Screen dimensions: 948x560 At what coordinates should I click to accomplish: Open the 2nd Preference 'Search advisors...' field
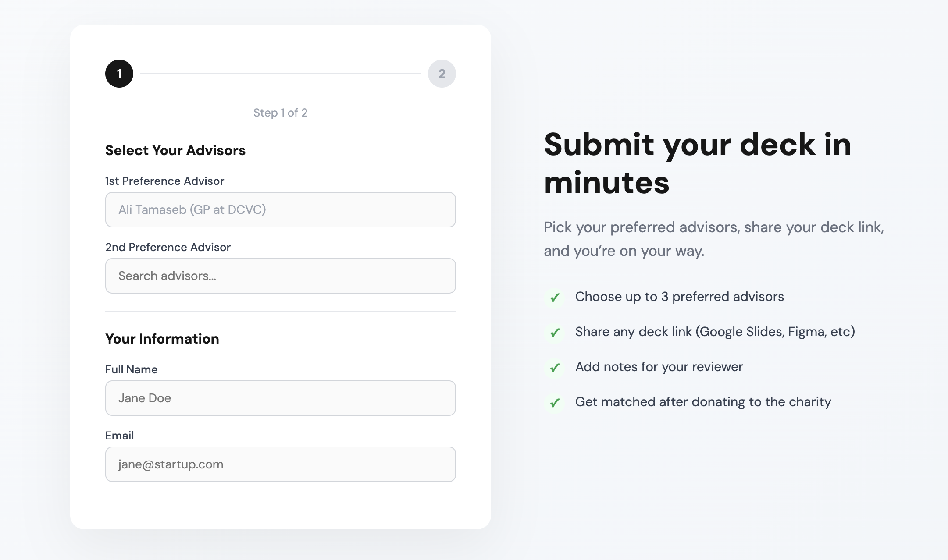click(281, 276)
